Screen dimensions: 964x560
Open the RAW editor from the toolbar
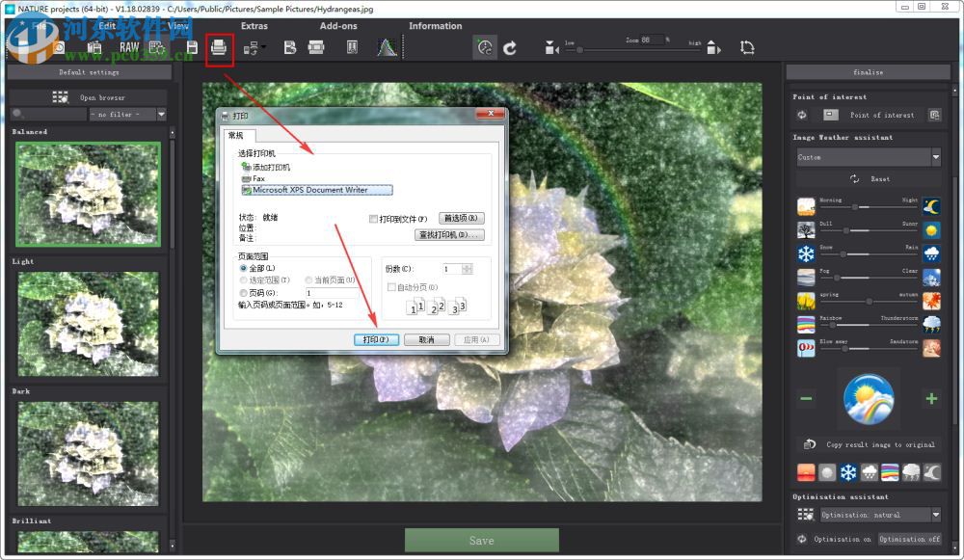click(127, 46)
